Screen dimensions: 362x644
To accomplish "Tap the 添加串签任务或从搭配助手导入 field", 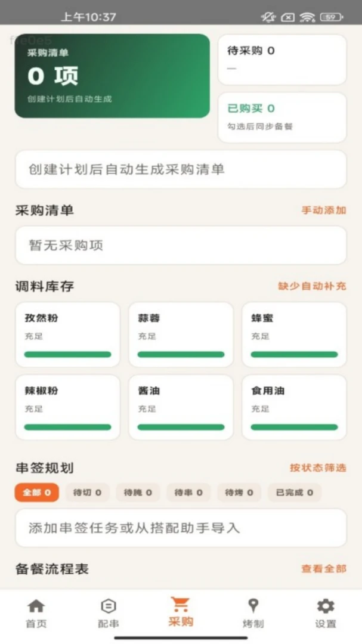I will pyautogui.click(x=181, y=528).
